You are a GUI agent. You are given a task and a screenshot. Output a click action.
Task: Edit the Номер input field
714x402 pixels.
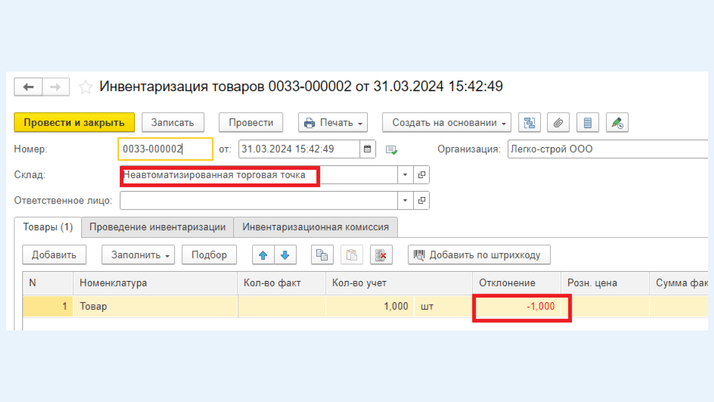click(165, 149)
